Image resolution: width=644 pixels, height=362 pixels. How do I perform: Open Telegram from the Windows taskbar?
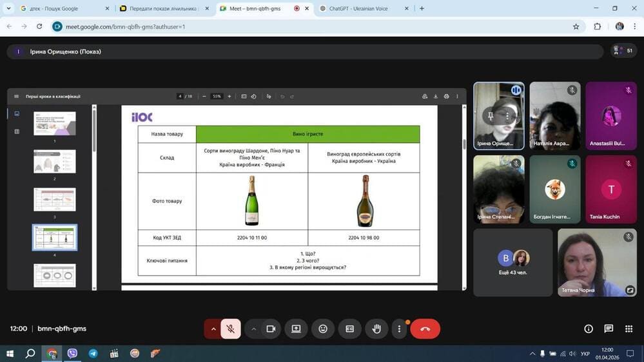[93, 354]
